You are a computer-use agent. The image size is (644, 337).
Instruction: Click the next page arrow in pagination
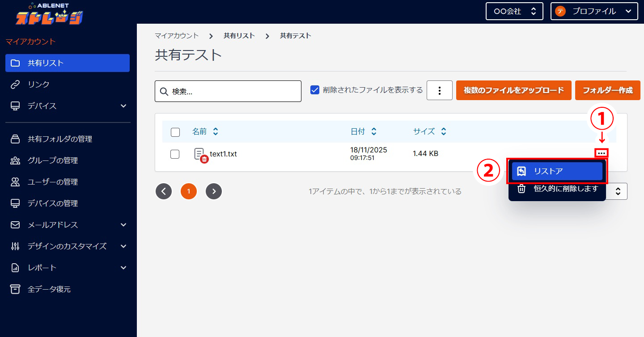click(214, 191)
